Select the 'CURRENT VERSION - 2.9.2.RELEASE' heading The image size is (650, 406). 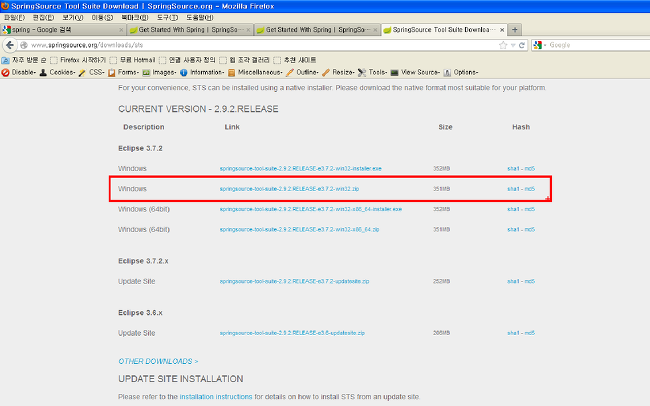point(198,109)
